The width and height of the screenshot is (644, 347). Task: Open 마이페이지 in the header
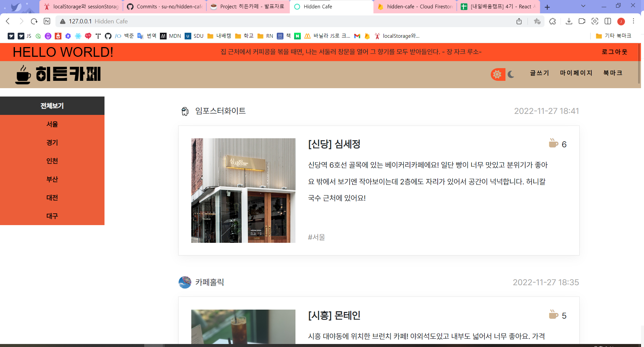tap(576, 73)
